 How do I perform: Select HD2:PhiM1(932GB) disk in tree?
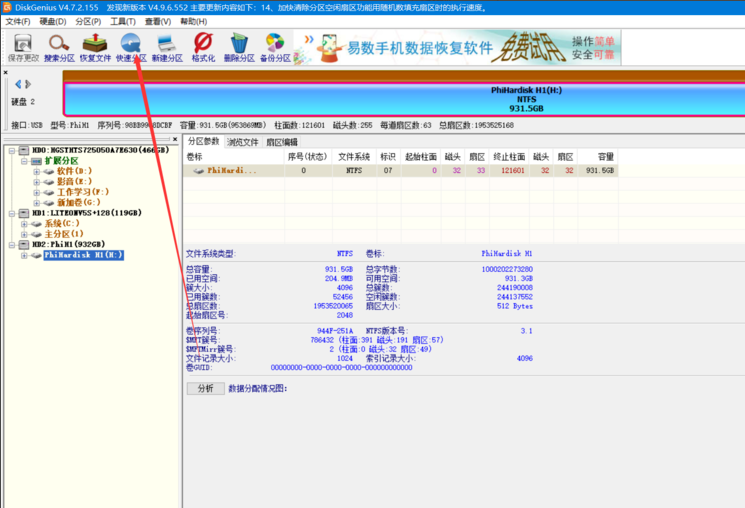(x=68, y=244)
